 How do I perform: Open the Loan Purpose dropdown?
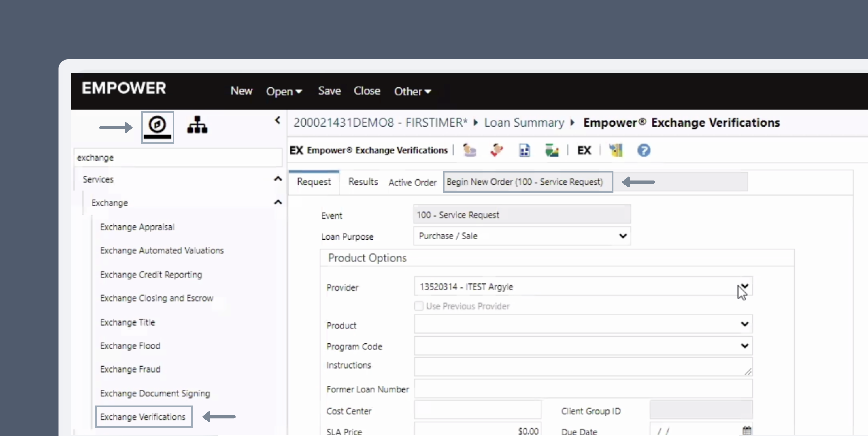pos(622,236)
